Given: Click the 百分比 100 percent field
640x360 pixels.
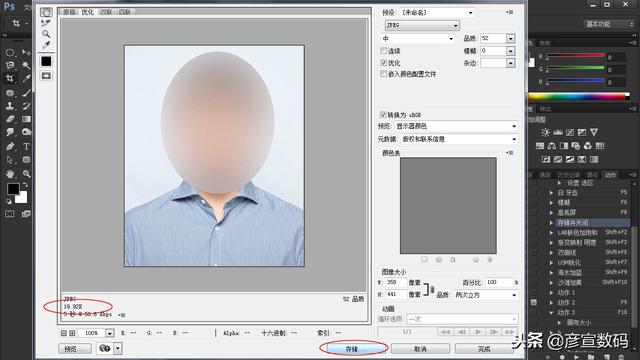Looking at the screenshot, I should 499,282.
